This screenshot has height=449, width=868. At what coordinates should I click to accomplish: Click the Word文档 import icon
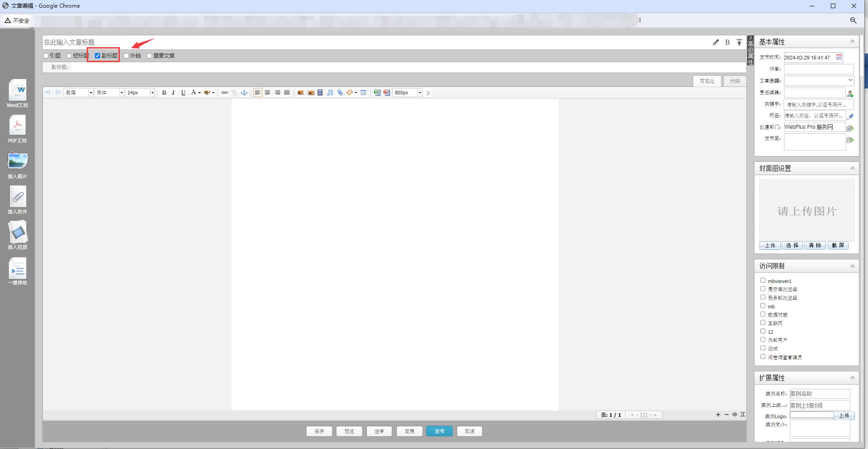[x=17, y=91]
